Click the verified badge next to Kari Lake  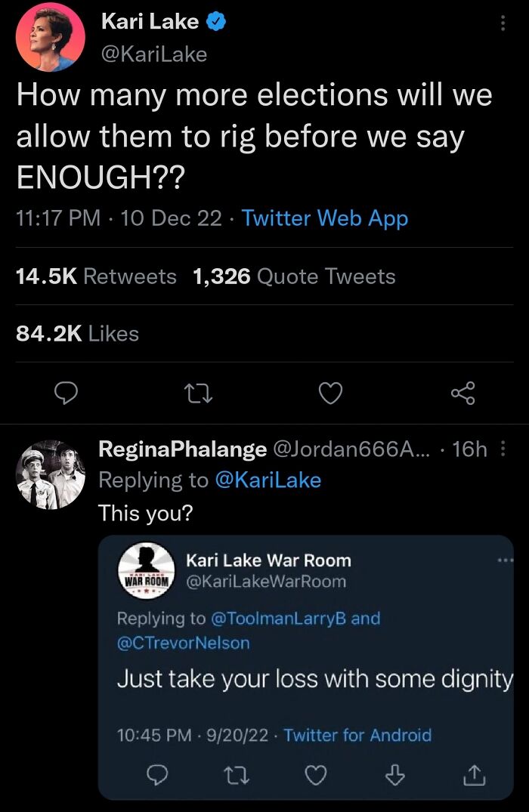pos(214,21)
